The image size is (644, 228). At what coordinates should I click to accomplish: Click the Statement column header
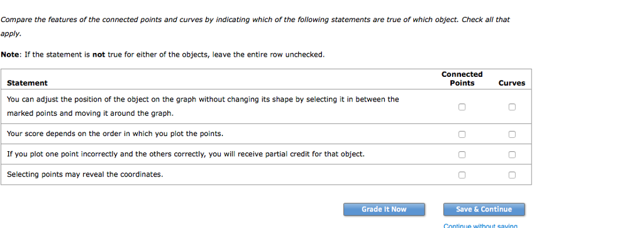pyautogui.click(x=27, y=83)
